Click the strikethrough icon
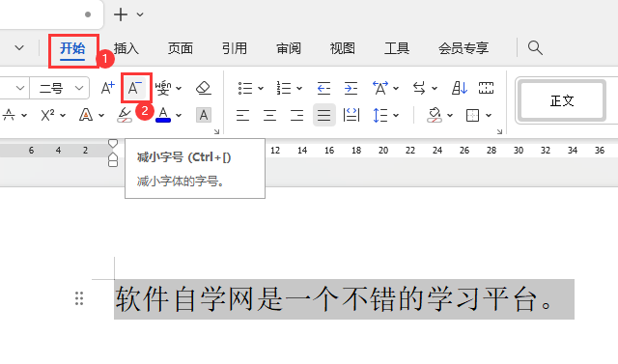The image size is (618, 364). (9, 115)
